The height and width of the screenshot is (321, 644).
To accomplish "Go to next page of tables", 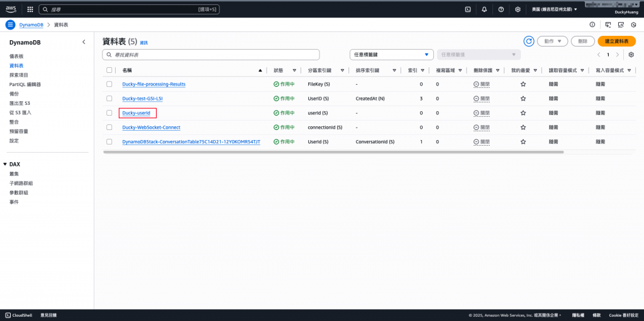I will click(618, 55).
